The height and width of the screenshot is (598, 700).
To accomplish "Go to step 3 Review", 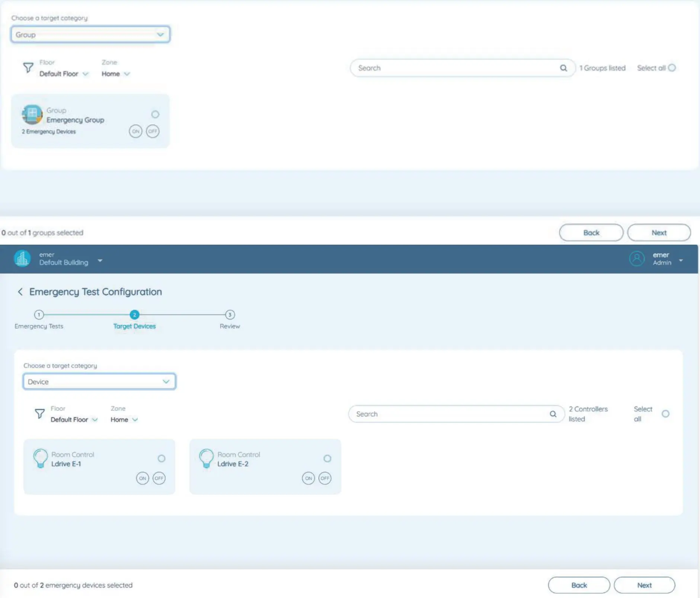I will 230,315.
